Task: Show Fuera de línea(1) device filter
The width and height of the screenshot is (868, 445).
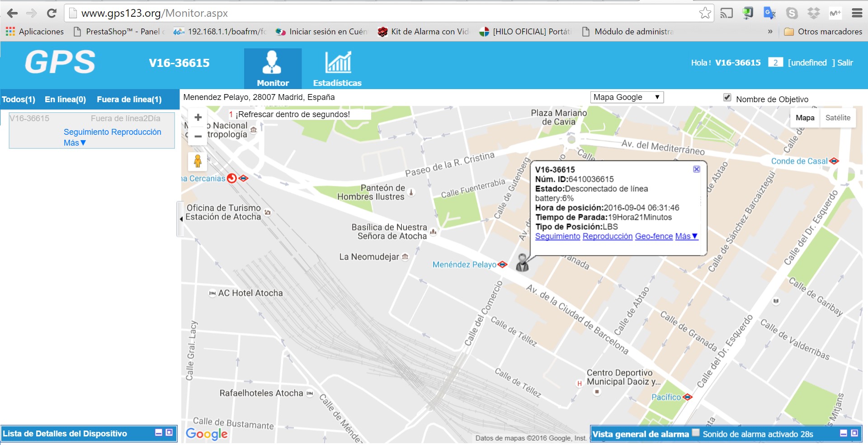Action: click(x=129, y=99)
